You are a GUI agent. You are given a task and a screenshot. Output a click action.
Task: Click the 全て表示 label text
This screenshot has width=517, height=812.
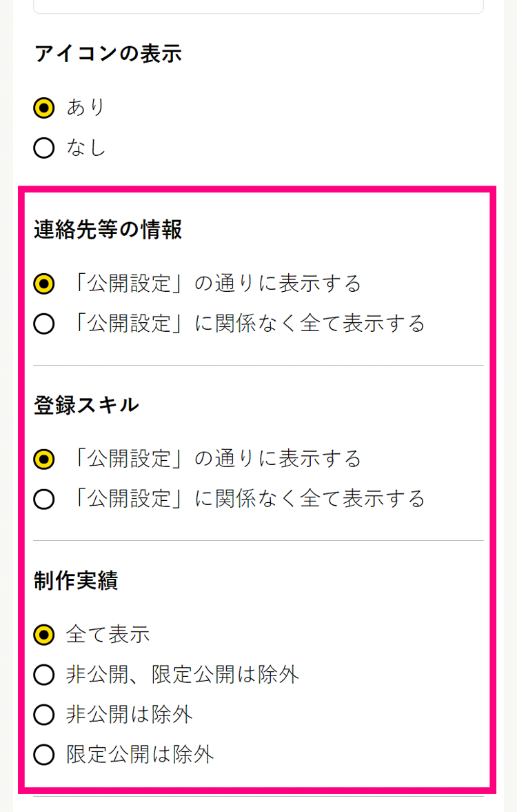click(x=108, y=635)
